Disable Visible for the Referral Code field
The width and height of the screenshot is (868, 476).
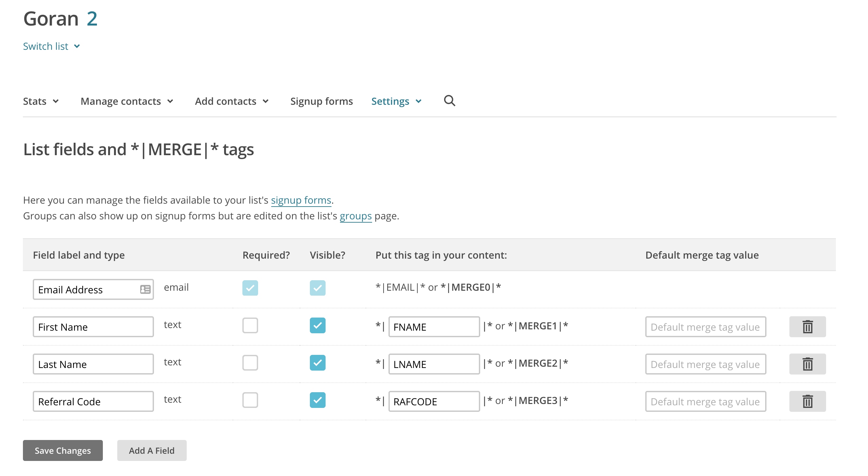click(317, 400)
